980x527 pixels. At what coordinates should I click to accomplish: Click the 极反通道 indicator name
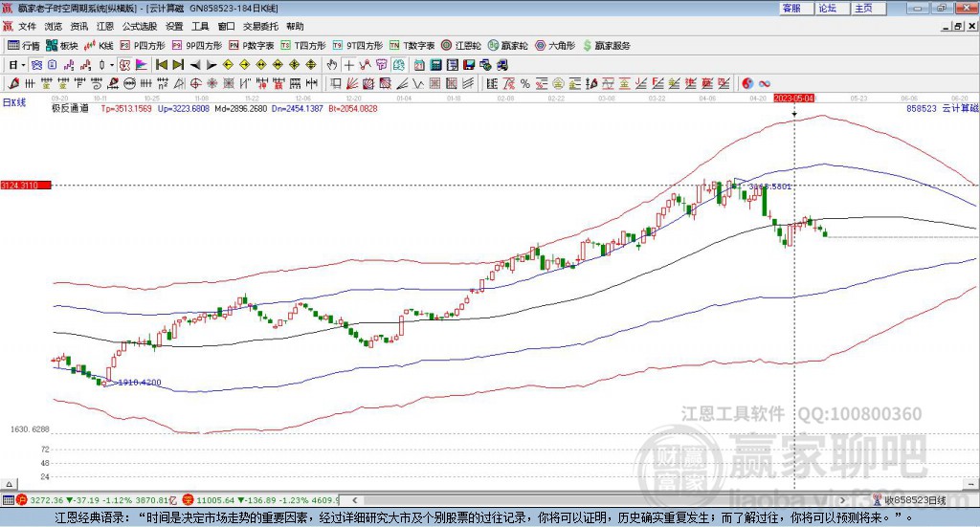point(70,108)
